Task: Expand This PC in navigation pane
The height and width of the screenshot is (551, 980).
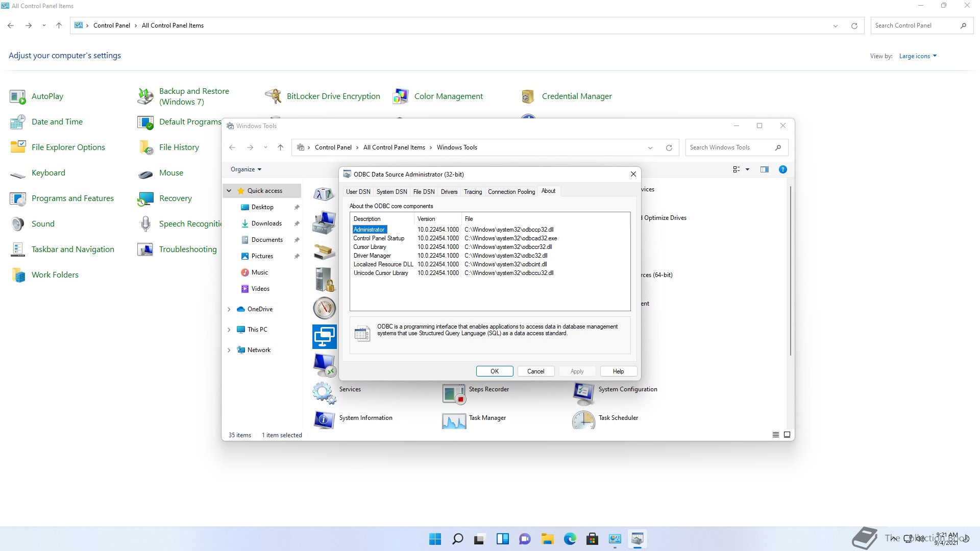Action: [229, 330]
